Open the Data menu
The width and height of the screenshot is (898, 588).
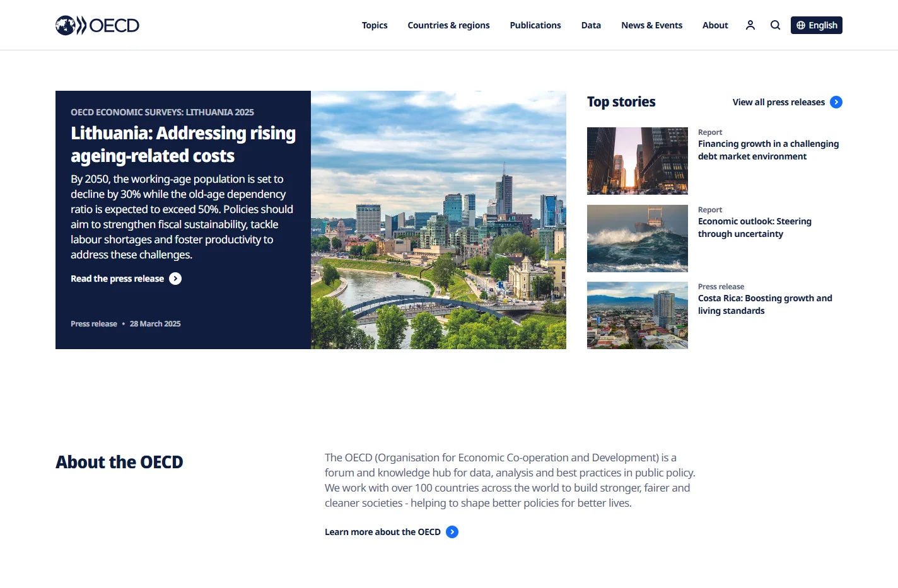pyautogui.click(x=591, y=25)
